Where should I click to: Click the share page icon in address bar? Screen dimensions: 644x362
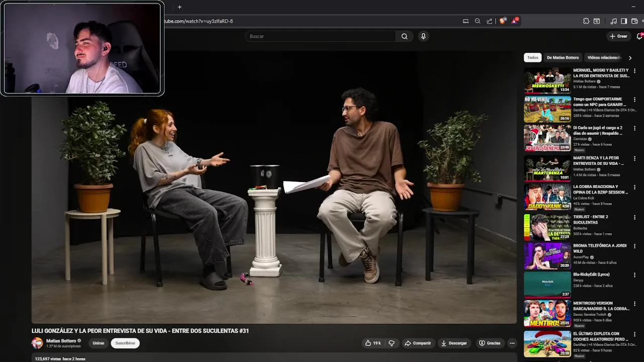490,21
